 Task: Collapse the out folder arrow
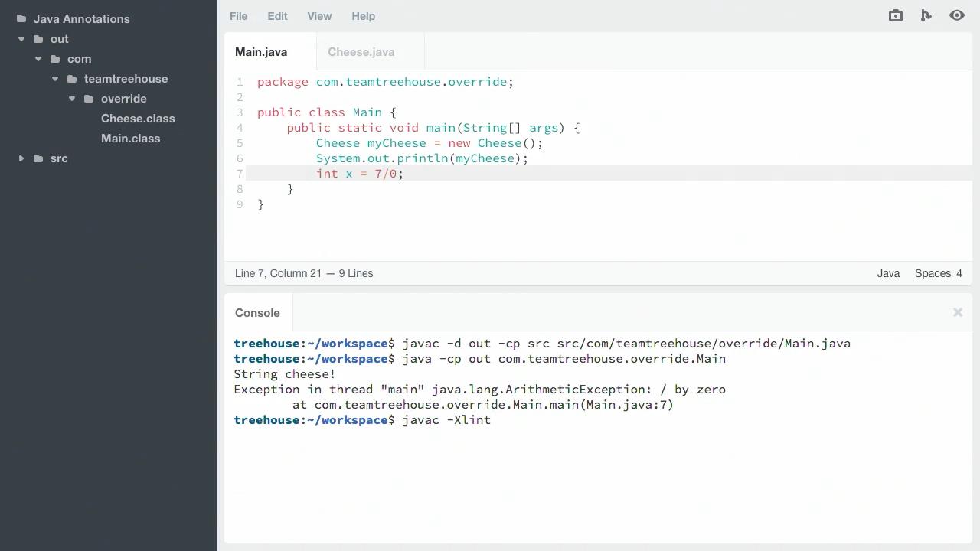(21, 39)
